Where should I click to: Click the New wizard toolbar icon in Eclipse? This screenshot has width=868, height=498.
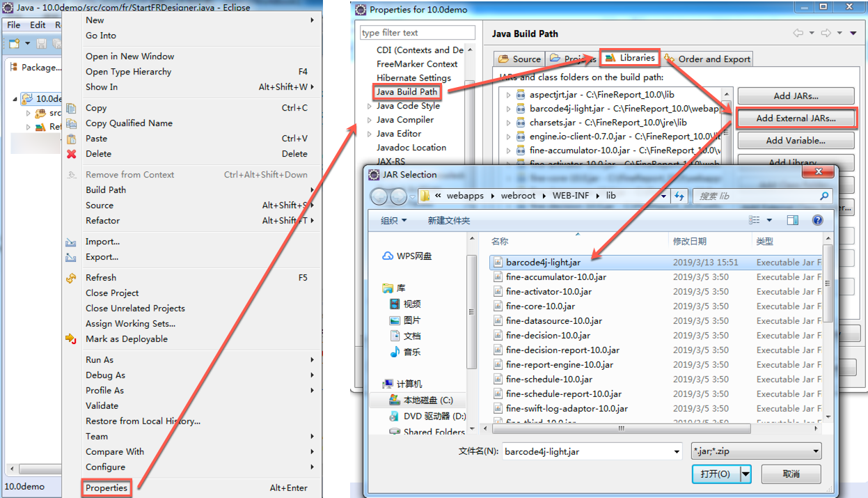point(14,43)
